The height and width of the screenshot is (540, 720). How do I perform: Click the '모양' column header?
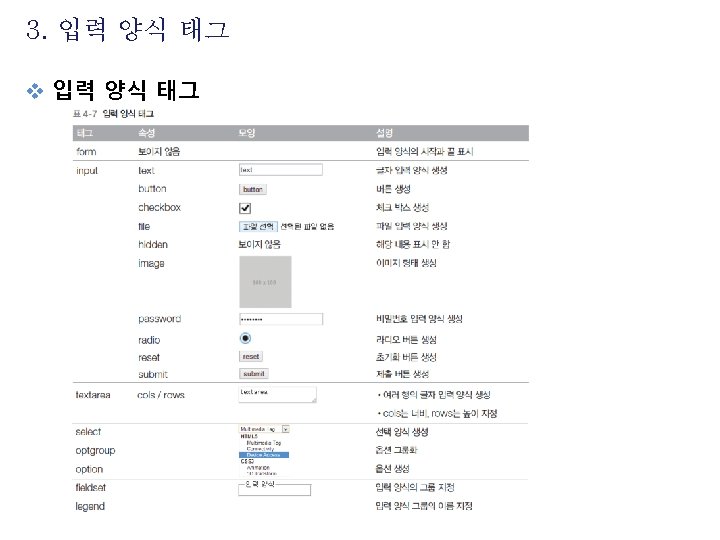tap(247, 133)
